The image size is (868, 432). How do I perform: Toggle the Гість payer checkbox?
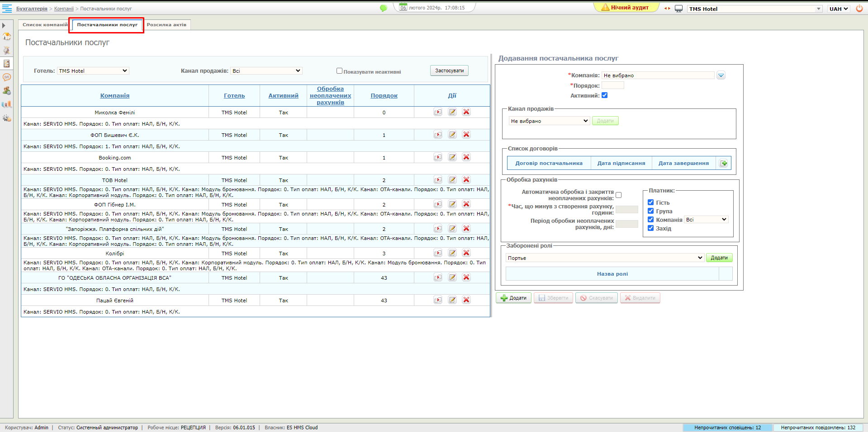point(650,202)
